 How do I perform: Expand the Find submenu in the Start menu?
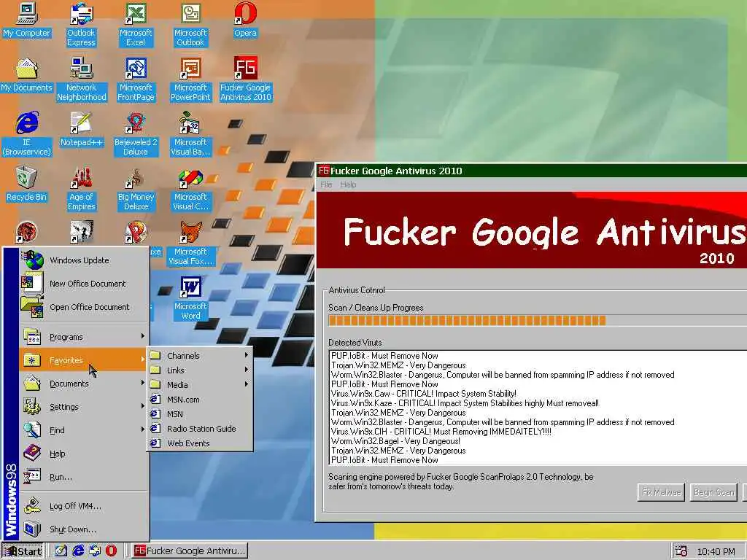[x=84, y=430]
